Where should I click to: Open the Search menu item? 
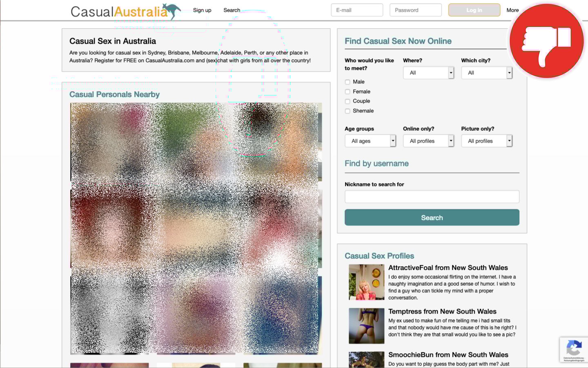click(232, 10)
